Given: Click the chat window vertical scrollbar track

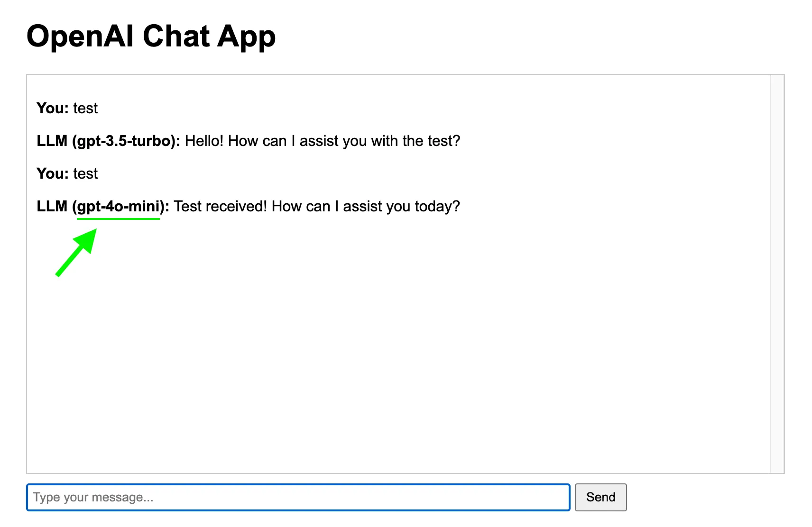Looking at the screenshot, I should click(777, 273).
